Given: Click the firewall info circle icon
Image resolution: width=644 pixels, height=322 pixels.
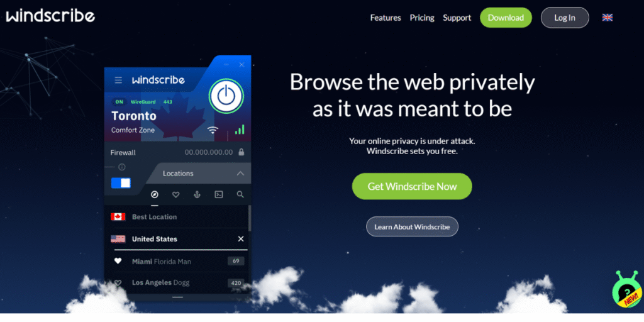Looking at the screenshot, I should click(121, 167).
